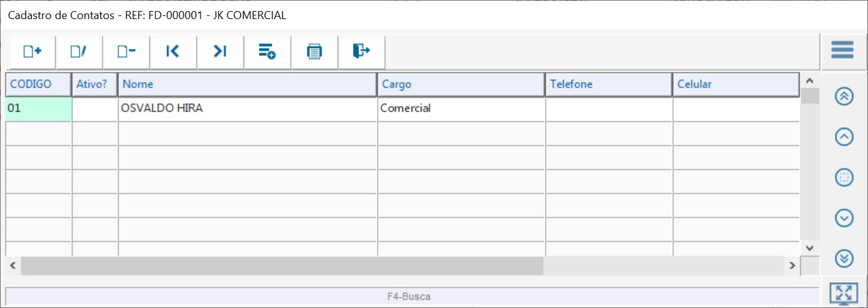Jump to top with double up chevron
This screenshot has height=308, width=868.
tap(844, 97)
